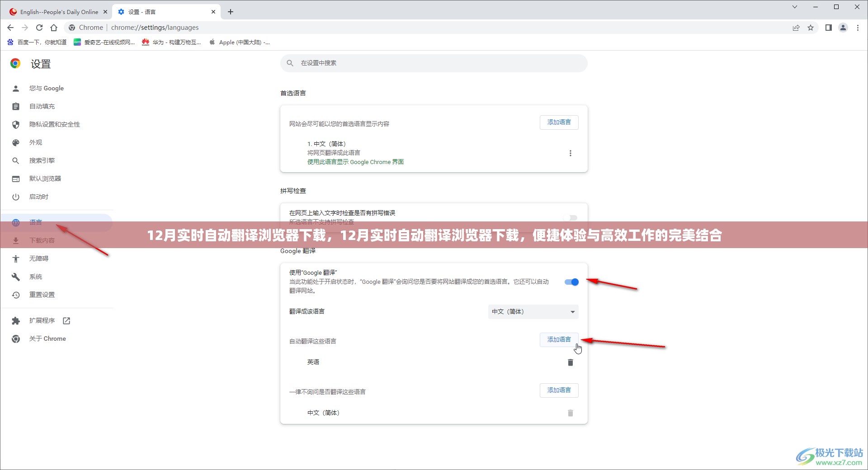This screenshot has height=470, width=868.
Task: Open 扩展程序 in sidebar
Action: 42,320
